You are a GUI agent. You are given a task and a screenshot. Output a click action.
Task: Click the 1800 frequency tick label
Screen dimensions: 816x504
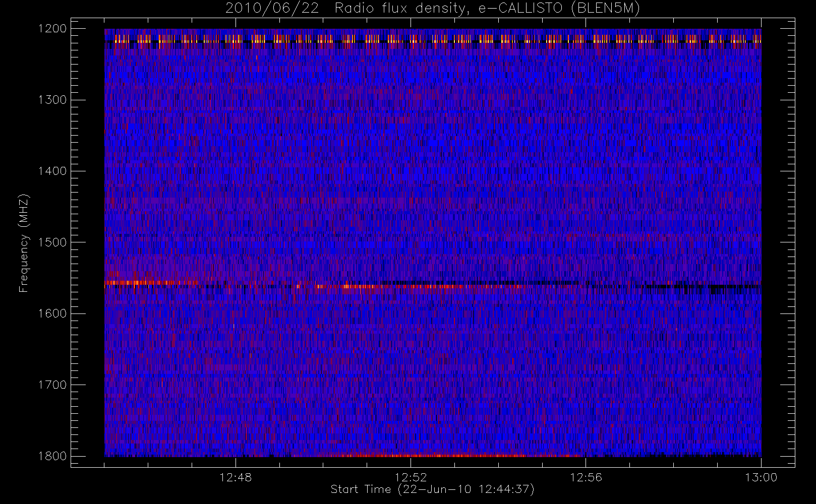pyautogui.click(x=52, y=456)
